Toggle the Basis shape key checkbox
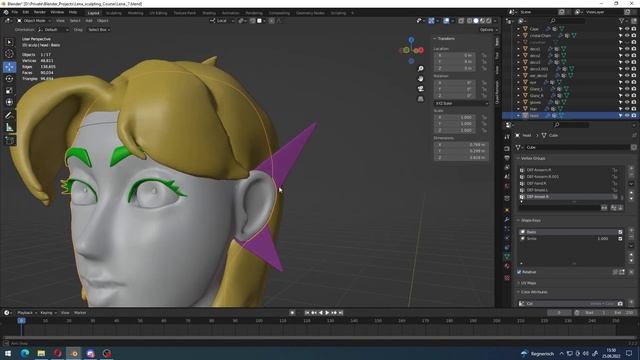The image size is (640, 360). [620, 232]
